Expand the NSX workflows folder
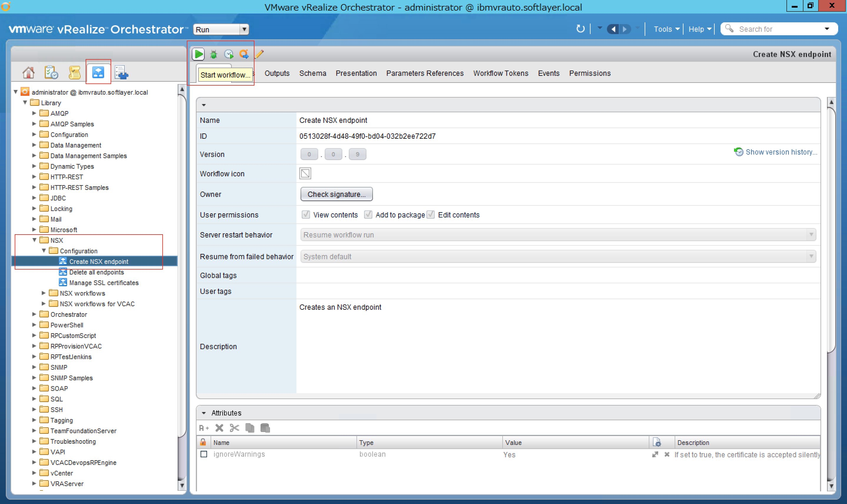Screen dimensions: 847x504 click(x=44, y=293)
